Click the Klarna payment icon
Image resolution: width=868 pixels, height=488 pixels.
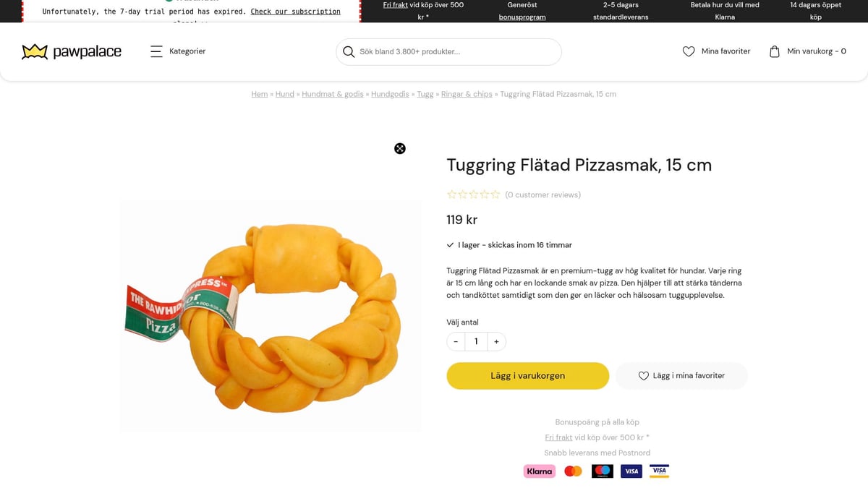pyautogui.click(x=539, y=471)
